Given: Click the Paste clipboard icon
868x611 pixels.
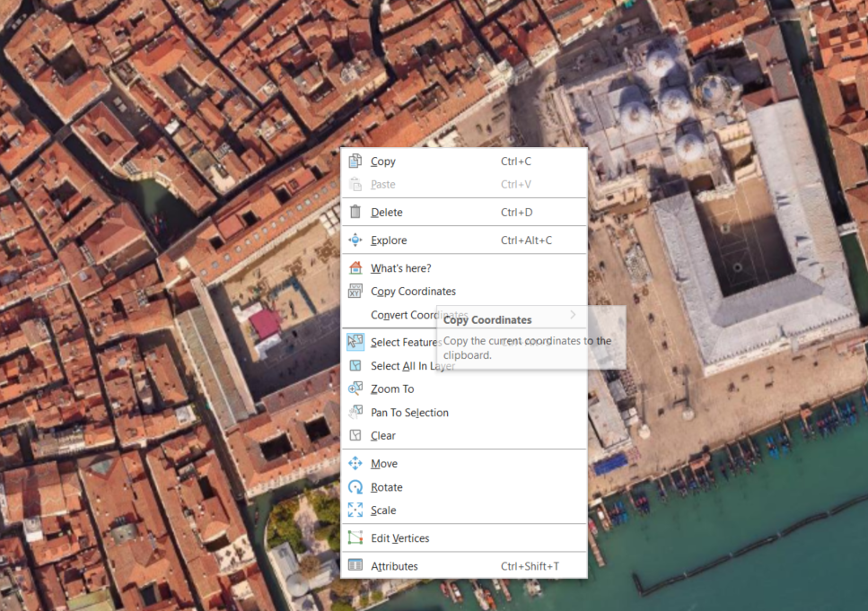Looking at the screenshot, I should click(x=355, y=184).
